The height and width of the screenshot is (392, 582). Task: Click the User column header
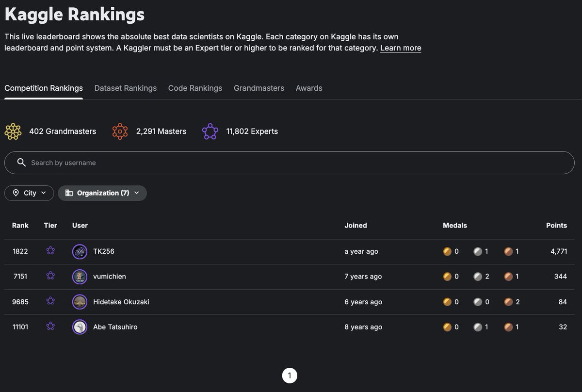80,225
